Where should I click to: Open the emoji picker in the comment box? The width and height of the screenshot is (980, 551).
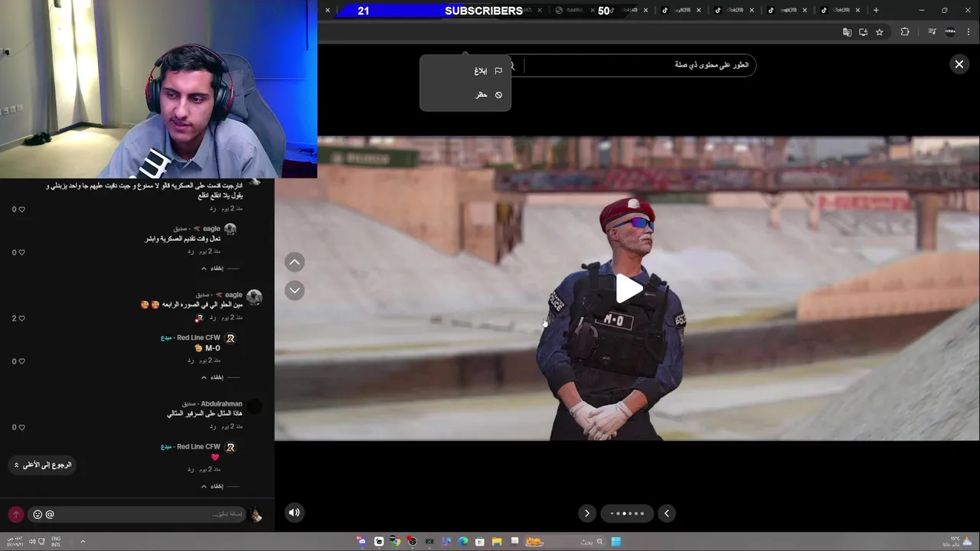click(x=38, y=514)
